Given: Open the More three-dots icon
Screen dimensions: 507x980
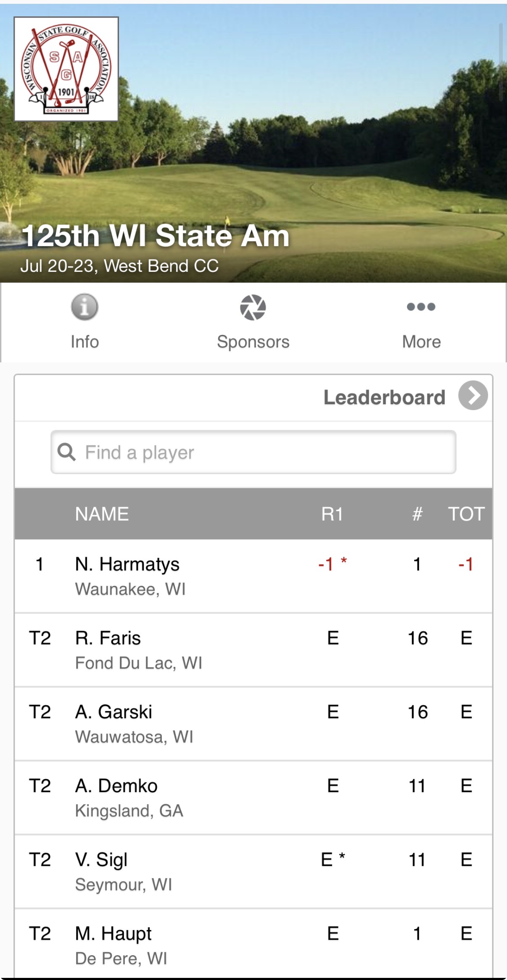Looking at the screenshot, I should pyautogui.click(x=421, y=306).
